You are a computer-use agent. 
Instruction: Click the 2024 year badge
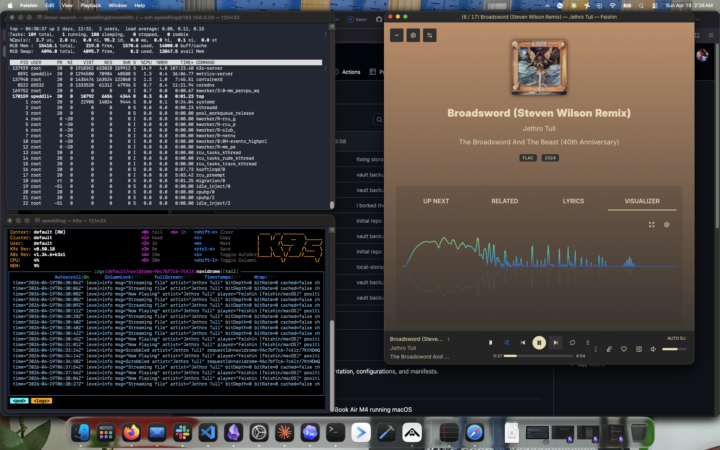pos(550,158)
